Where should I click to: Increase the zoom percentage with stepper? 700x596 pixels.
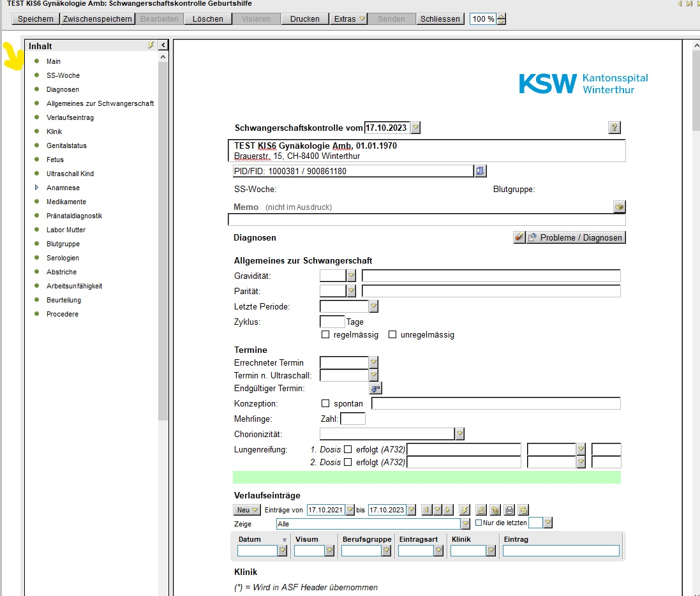(x=501, y=16)
